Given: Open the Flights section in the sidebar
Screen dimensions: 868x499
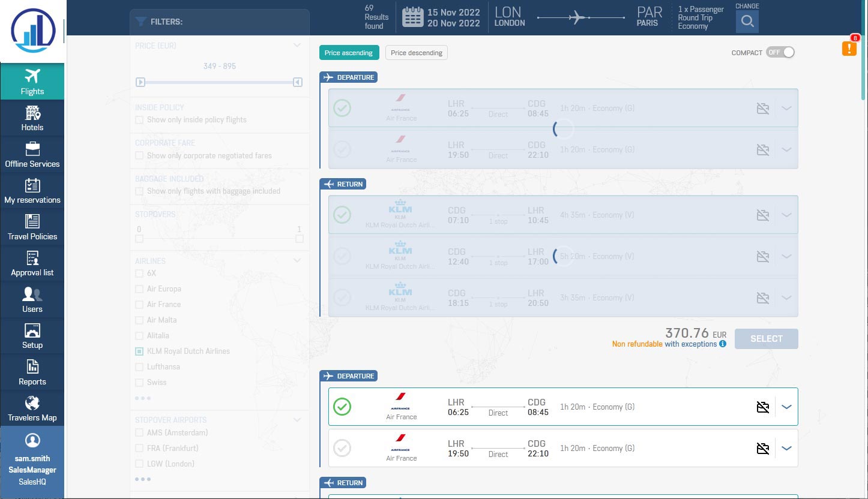Looking at the screenshot, I should 32,82.
